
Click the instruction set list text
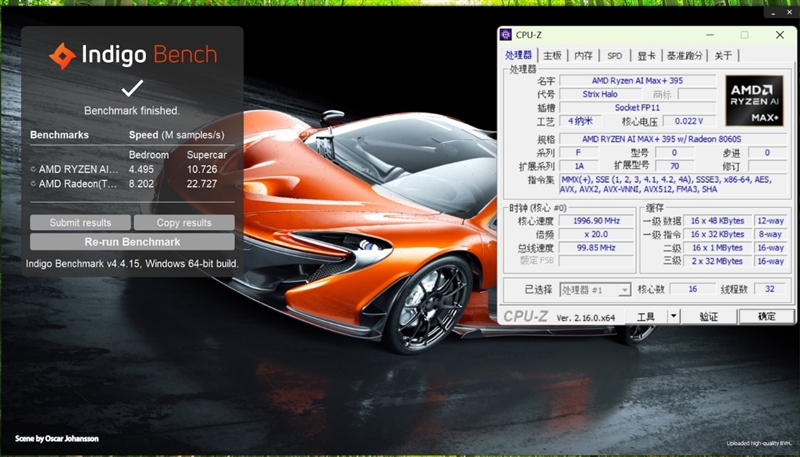(x=673, y=184)
